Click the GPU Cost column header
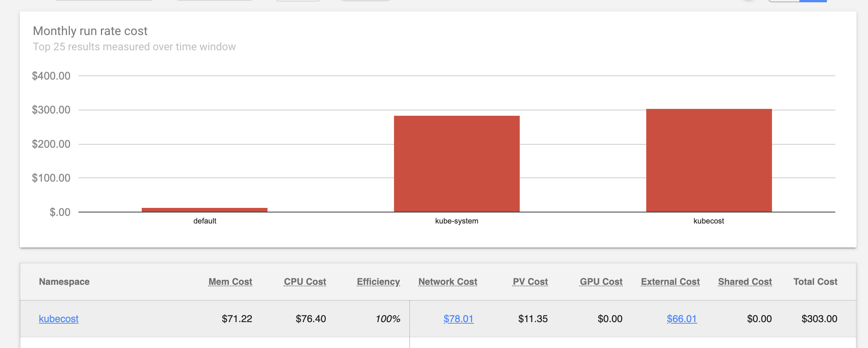 click(x=601, y=282)
